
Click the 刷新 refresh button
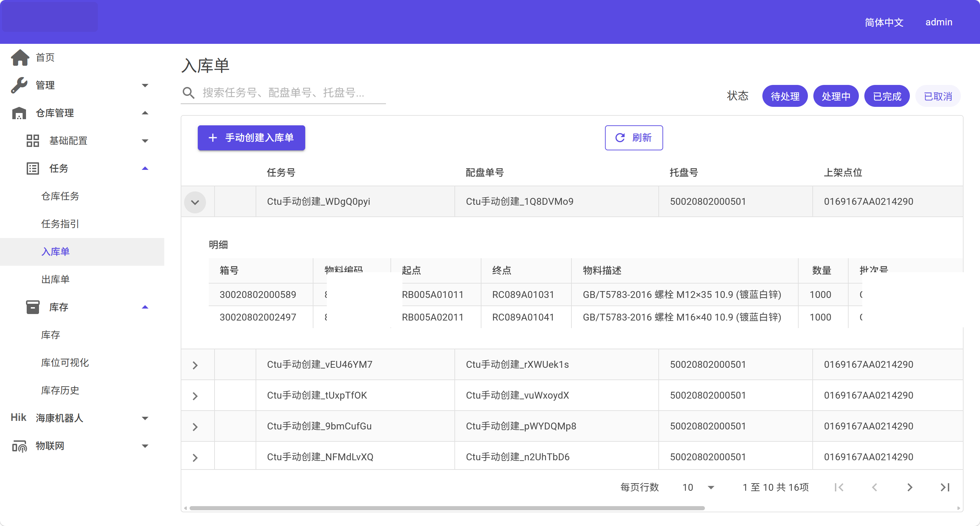tap(634, 138)
